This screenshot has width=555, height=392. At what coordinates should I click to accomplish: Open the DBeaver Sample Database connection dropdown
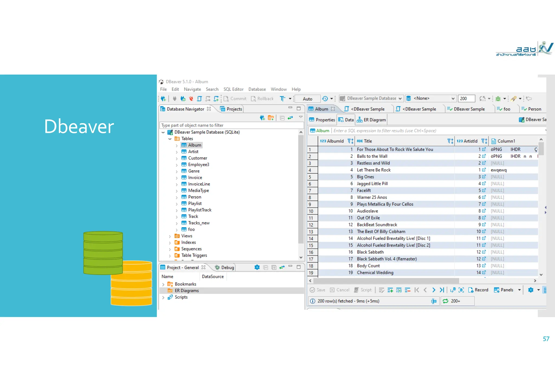tap(400, 99)
